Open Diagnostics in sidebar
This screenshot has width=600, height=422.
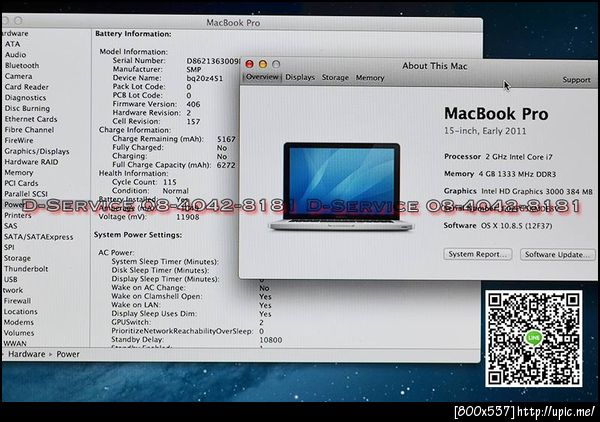(x=25, y=98)
